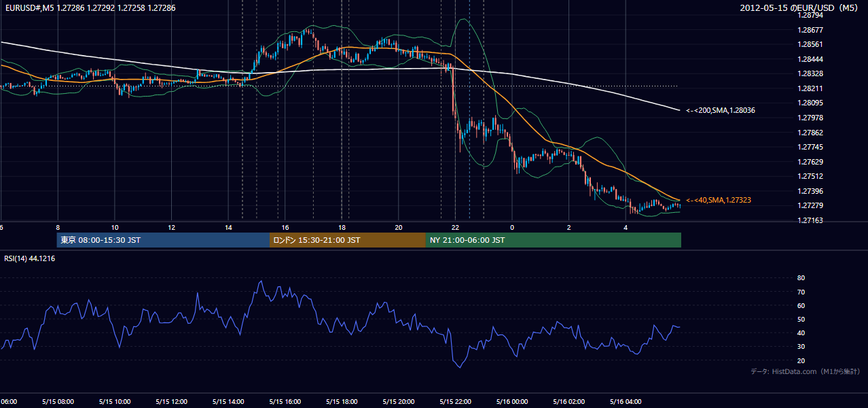Viewport: 868px width, 408px height.
Task: Click the 東京 08:00-15:30 JST session bar
Action: point(163,240)
